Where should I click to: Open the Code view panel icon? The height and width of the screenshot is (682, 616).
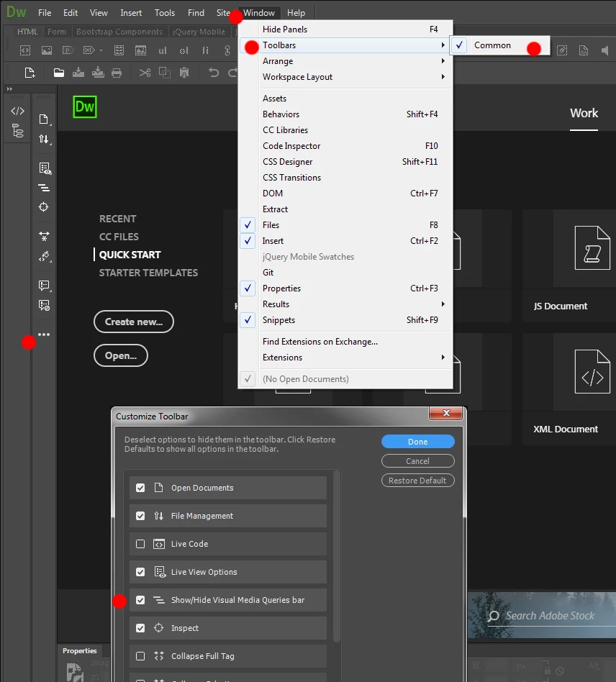coord(17,111)
